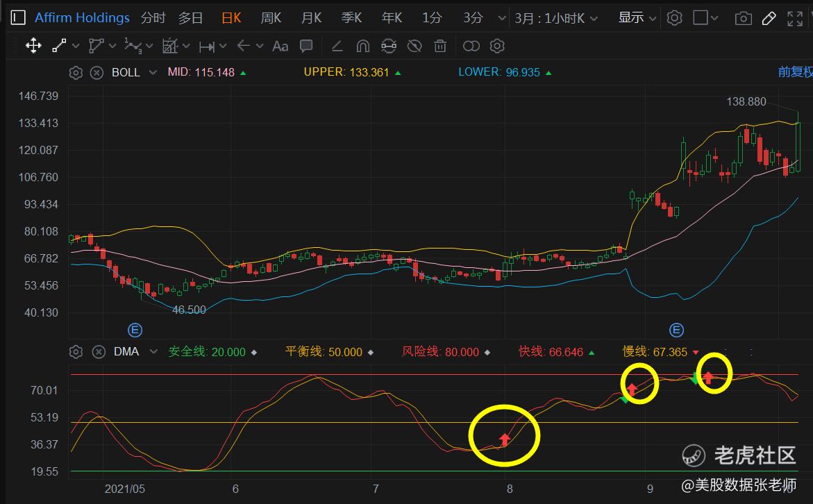Viewport: 813px width, 504px height.
Task: Pick the line style pencil tool
Action: pos(337,46)
